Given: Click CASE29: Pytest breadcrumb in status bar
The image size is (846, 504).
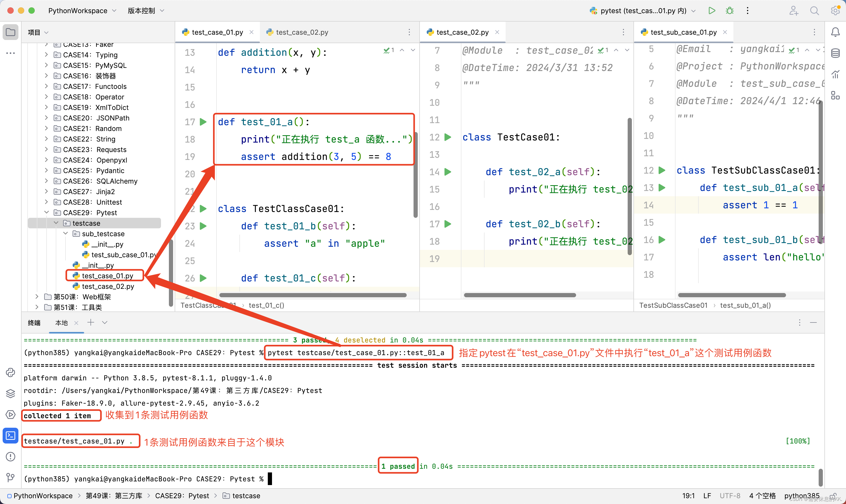Looking at the screenshot, I should tap(182, 496).
